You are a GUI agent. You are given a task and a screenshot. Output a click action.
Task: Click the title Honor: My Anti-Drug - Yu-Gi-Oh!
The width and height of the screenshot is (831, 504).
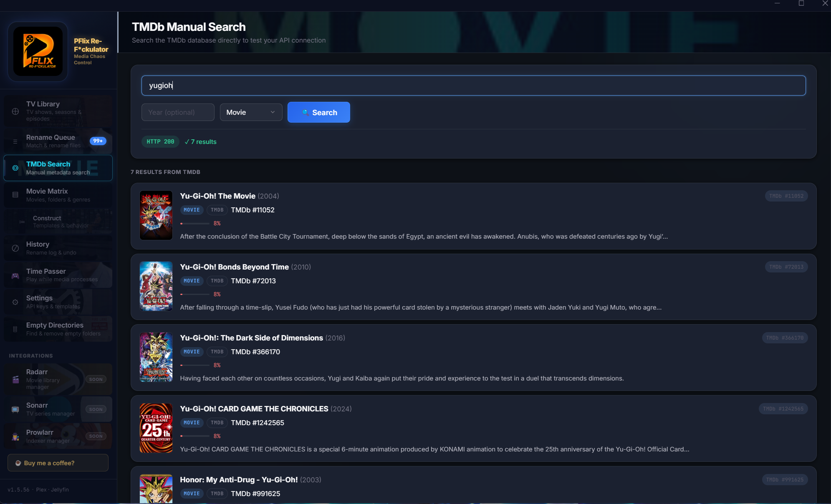[239, 480]
